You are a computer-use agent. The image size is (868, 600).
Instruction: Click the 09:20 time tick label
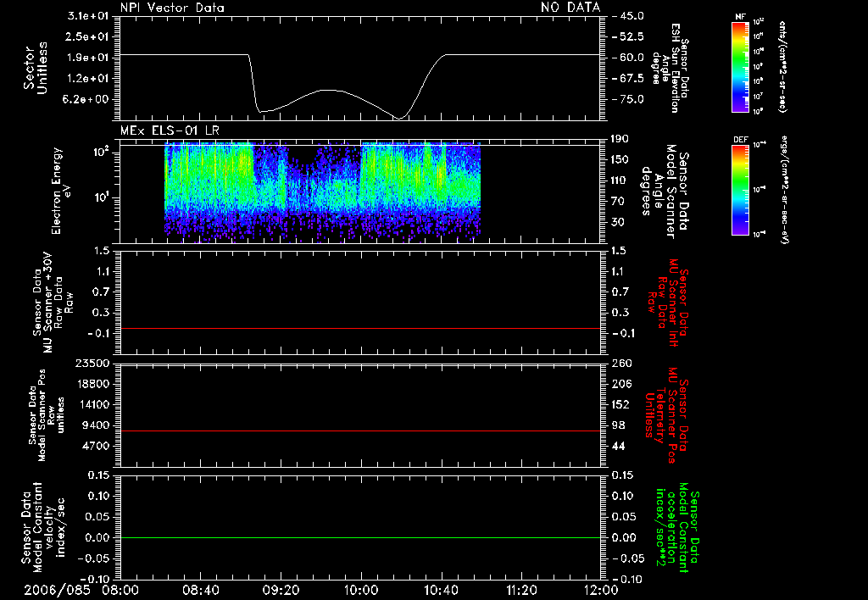[281, 590]
